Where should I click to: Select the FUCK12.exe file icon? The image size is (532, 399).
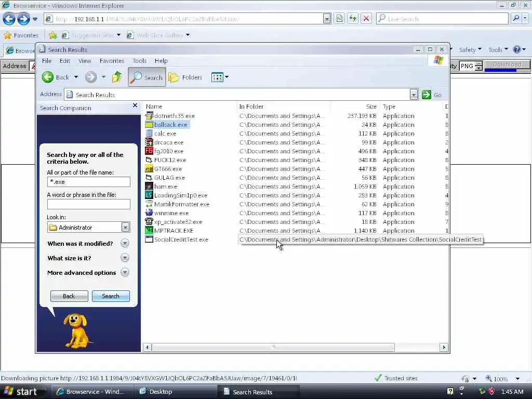tap(149, 160)
